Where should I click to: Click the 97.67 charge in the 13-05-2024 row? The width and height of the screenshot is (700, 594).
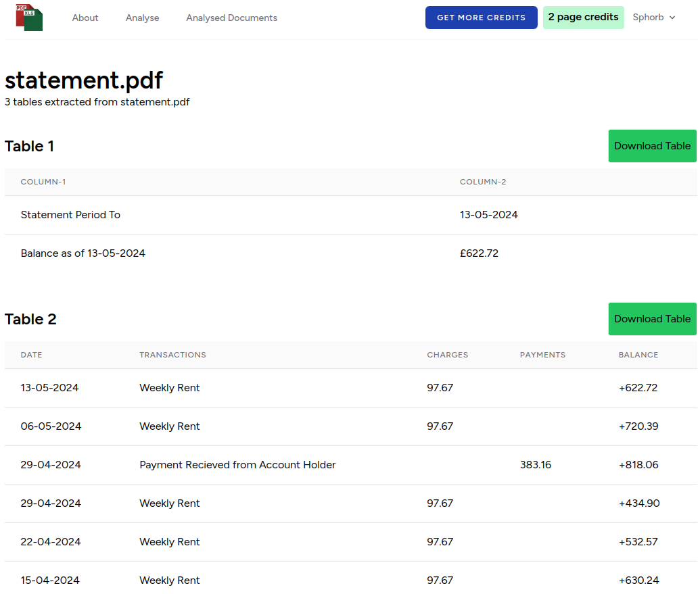(x=440, y=388)
